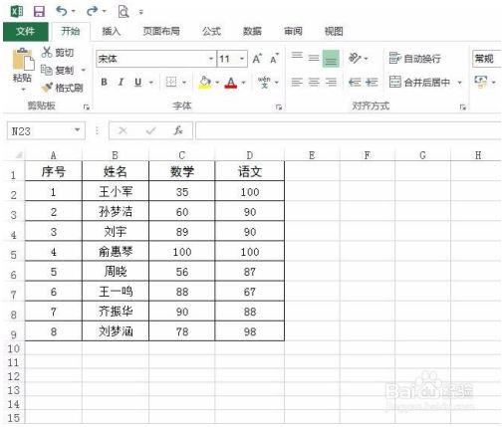Click Merge and Center (合并后居中)
Screen dimensions: 504x427
click(420, 82)
